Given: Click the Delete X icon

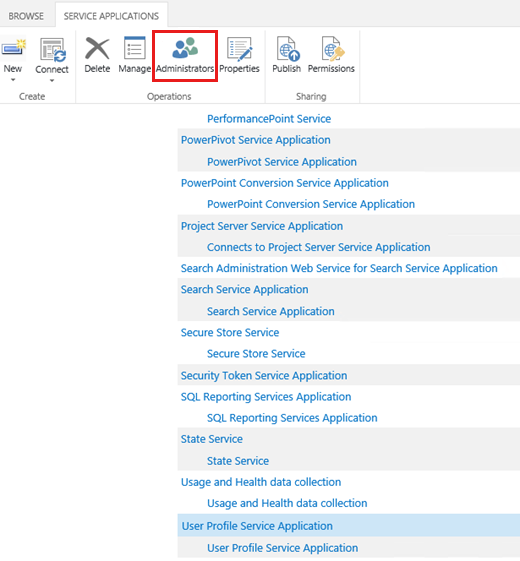Looking at the screenshot, I should click(97, 48).
